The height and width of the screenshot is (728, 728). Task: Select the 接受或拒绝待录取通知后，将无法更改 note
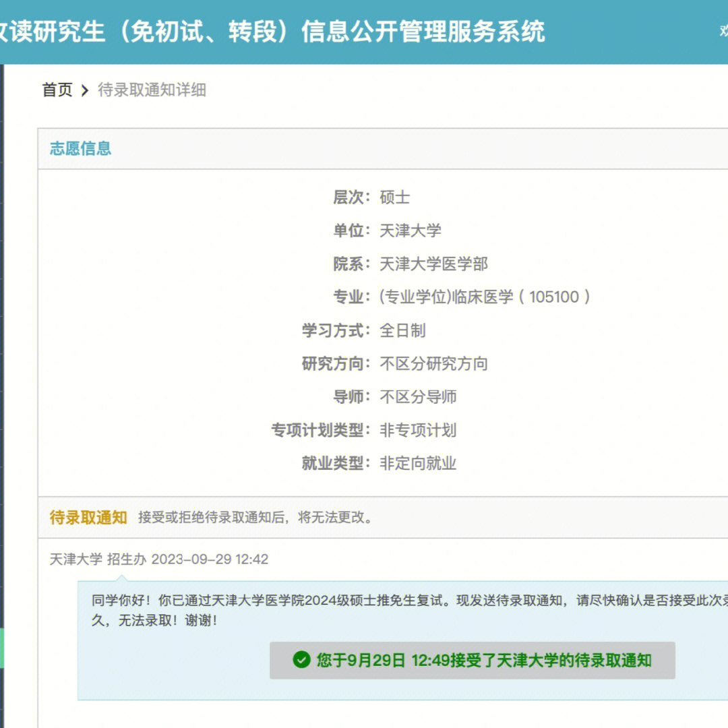255,517
